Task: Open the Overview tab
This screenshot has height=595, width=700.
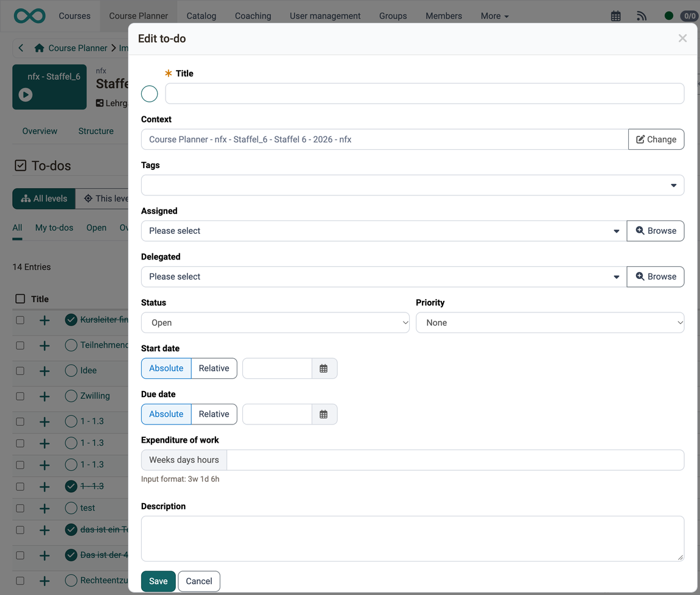Action: pyautogui.click(x=40, y=132)
